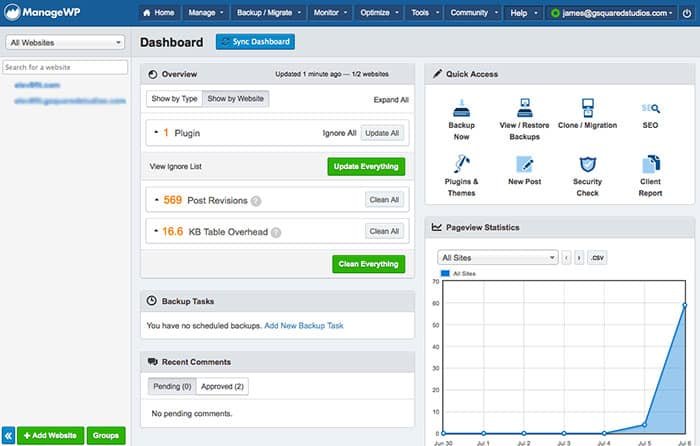Open Security Check shield icon
The image size is (700, 446).
coord(588,164)
